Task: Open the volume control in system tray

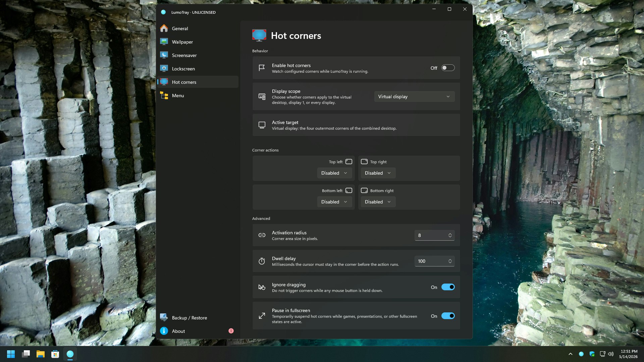Action: point(611,354)
